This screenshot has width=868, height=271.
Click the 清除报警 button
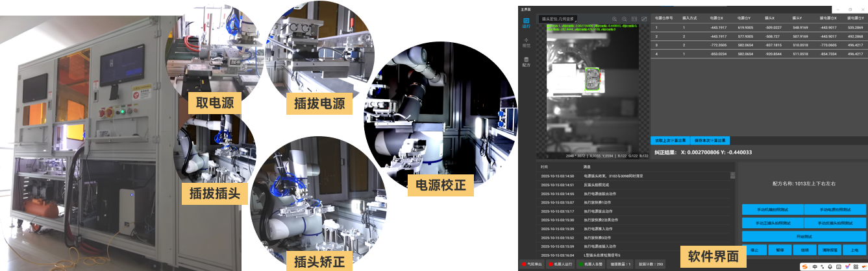point(828,250)
